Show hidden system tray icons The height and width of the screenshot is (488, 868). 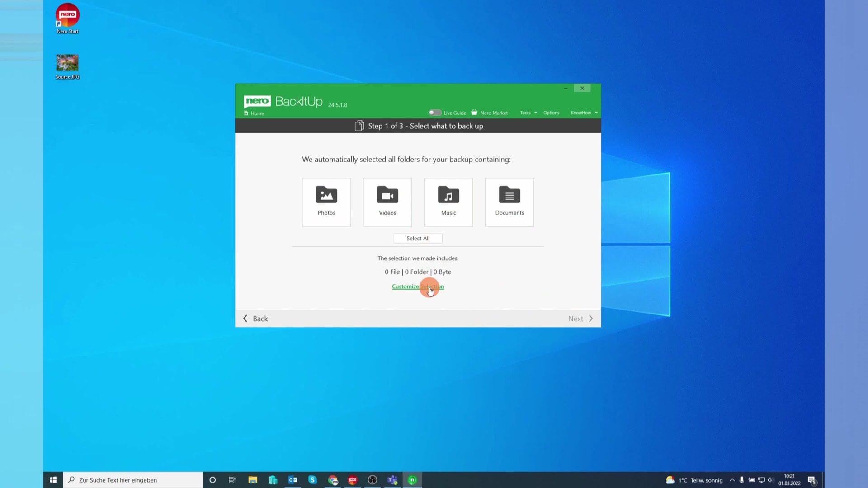coord(732,480)
